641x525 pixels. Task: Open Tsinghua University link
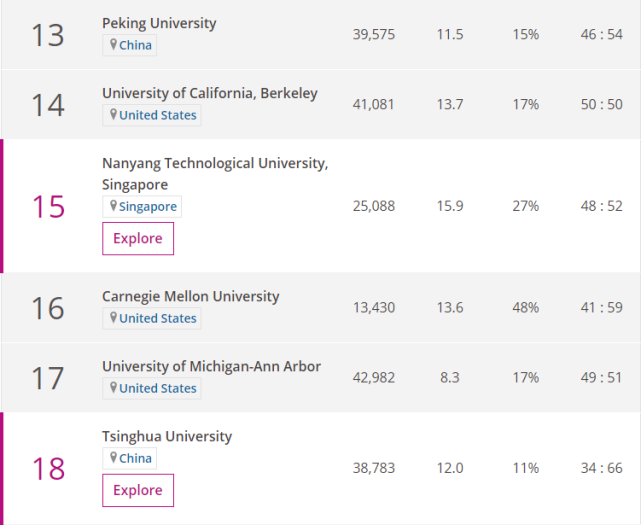pyautogui.click(x=167, y=436)
